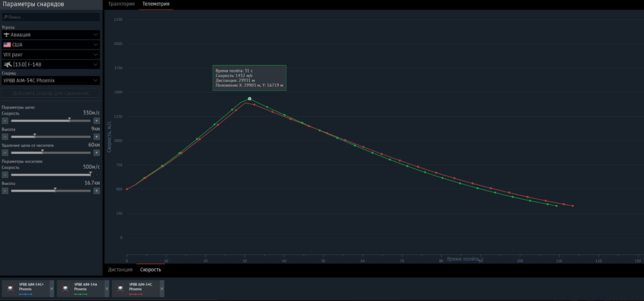Click the red-line AIM-54C Phoenix missile icon

(120, 289)
